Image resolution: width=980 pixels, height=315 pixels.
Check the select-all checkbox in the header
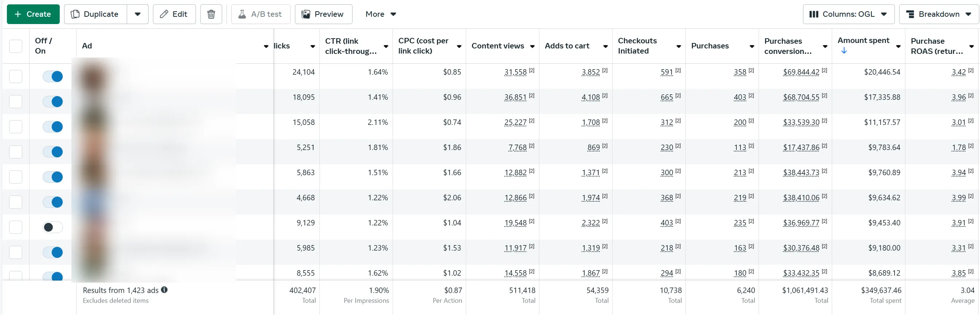click(16, 46)
